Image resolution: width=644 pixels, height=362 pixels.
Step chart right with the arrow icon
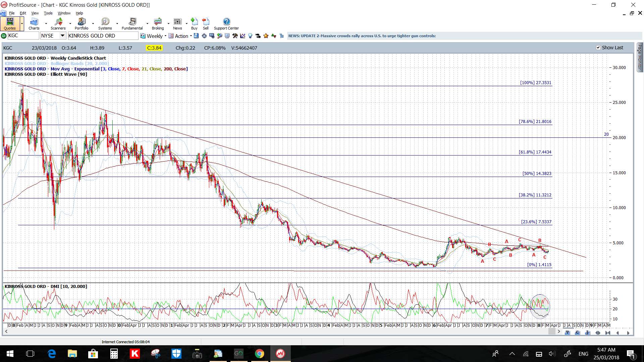(628, 333)
